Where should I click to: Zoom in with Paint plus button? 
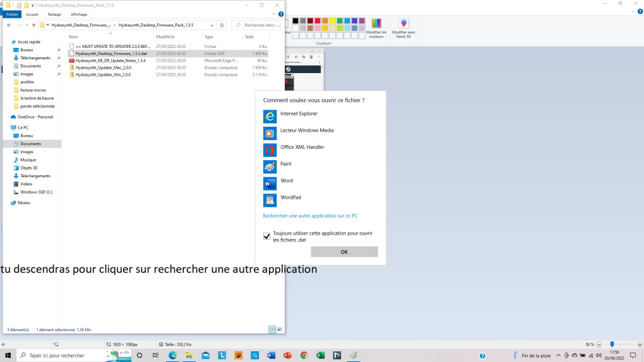coord(640,344)
